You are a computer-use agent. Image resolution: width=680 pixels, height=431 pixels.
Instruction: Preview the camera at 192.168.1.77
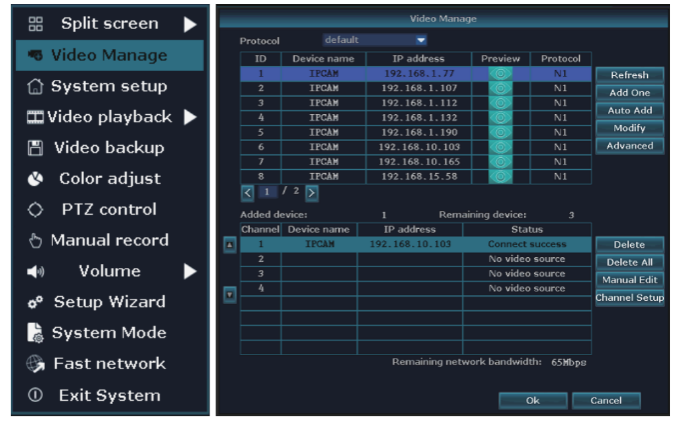[x=500, y=74]
